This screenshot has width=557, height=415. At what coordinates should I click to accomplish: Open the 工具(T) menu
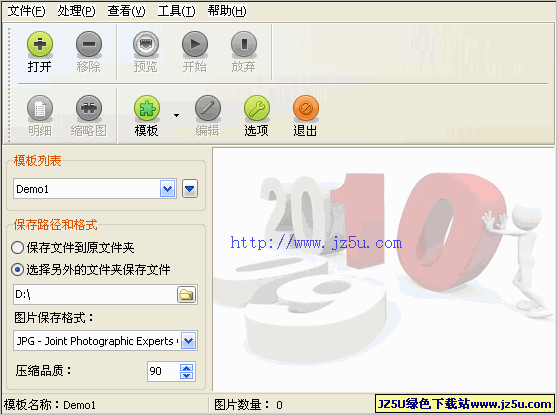[x=177, y=11]
